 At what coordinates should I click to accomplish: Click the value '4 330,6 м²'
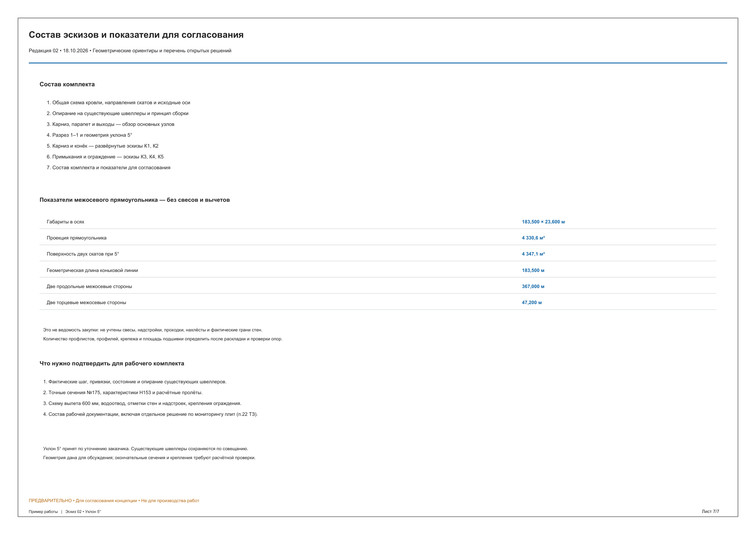(533, 238)
